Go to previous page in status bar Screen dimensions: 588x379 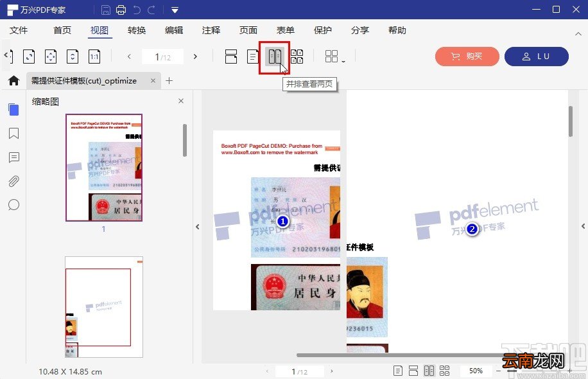tap(267, 371)
